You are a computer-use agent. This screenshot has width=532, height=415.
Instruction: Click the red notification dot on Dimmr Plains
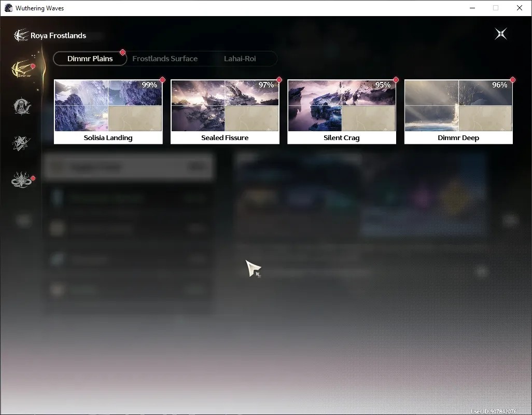click(x=122, y=52)
